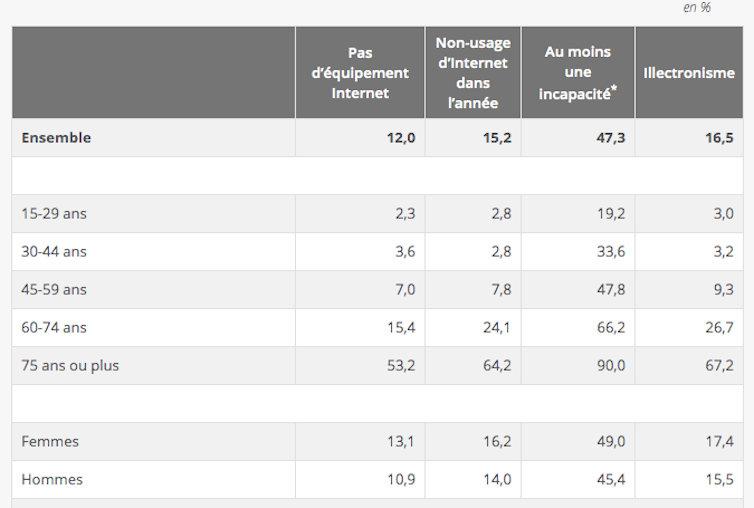Screen dimensions: 754x508
Task: Select the 'Illectronisme' column header
Action: [689, 73]
